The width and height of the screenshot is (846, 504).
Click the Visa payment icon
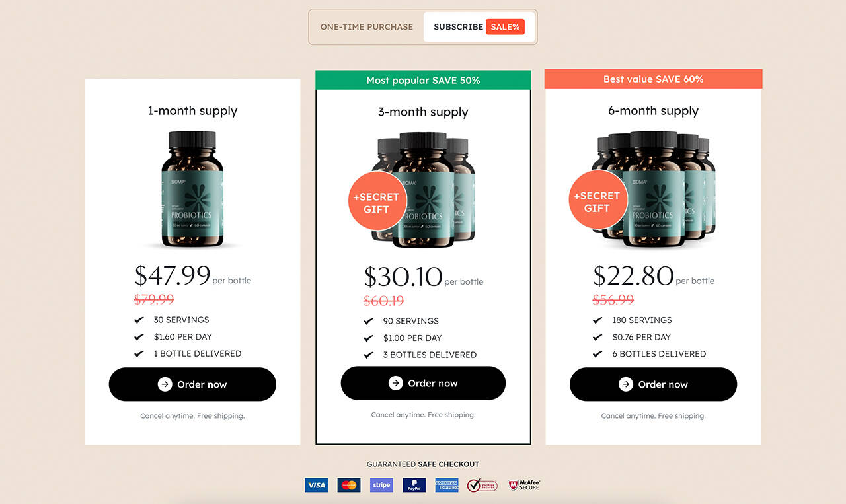pos(316,485)
